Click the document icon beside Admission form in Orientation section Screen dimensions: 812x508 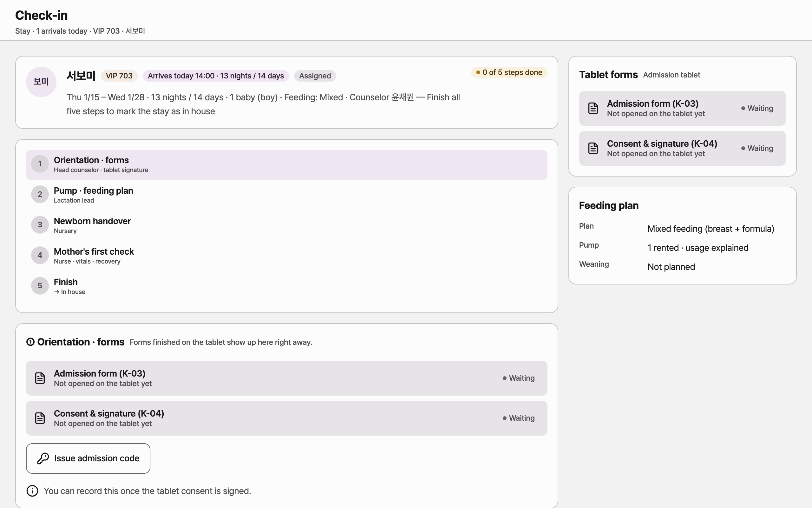40,378
